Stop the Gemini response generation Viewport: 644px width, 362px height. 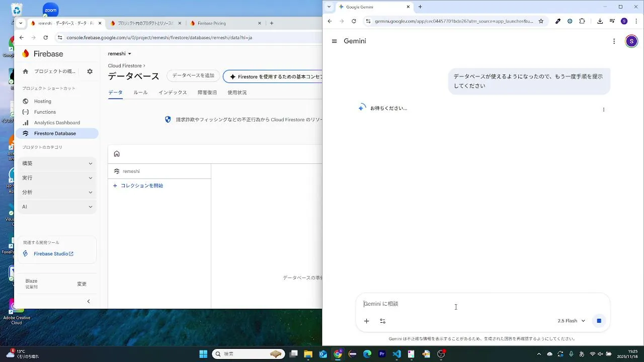tap(599, 321)
